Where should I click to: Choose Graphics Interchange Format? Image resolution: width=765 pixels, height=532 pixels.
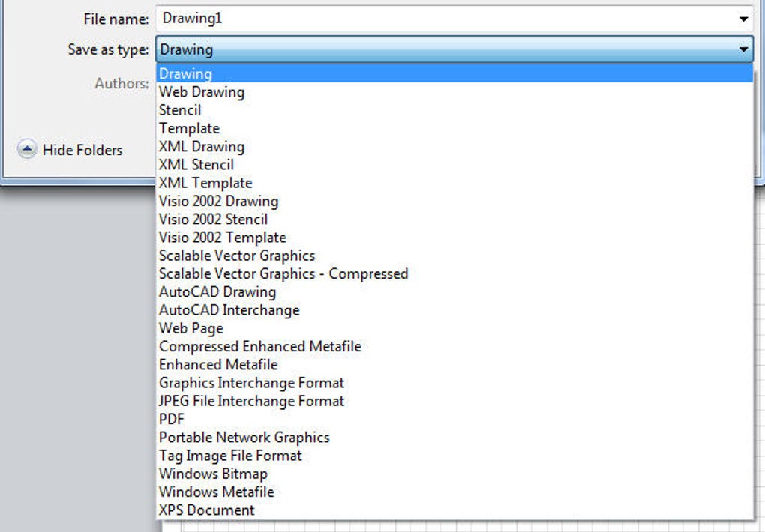tap(454, 383)
